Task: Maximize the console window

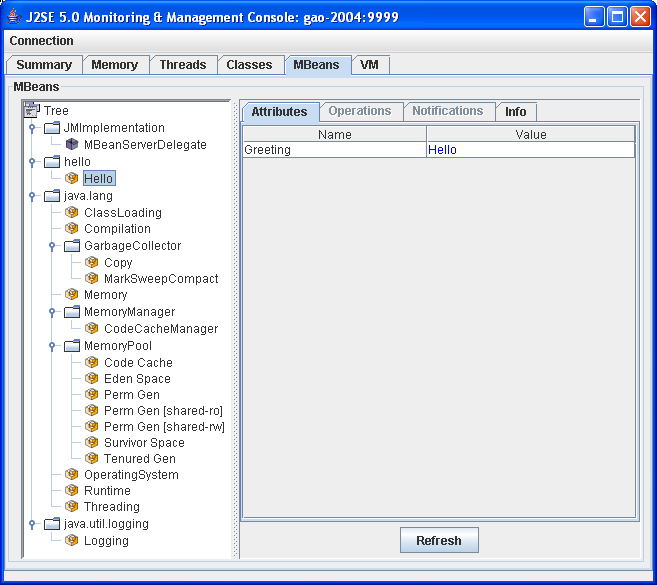Action: (617, 17)
